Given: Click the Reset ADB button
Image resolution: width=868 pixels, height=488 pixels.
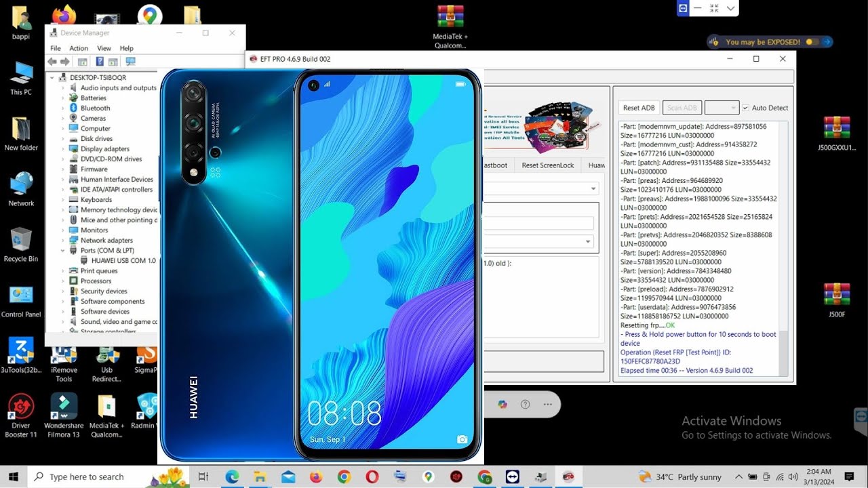Looking at the screenshot, I should [638, 108].
